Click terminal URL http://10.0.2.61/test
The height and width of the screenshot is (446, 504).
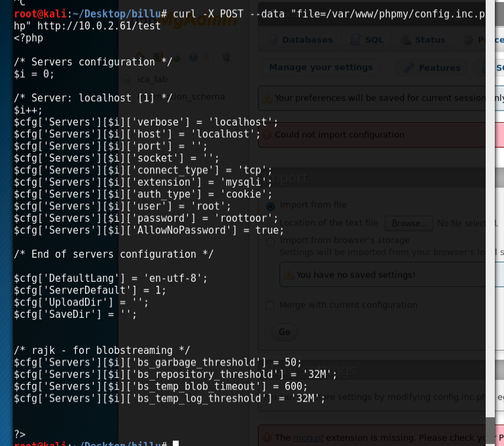click(99, 26)
